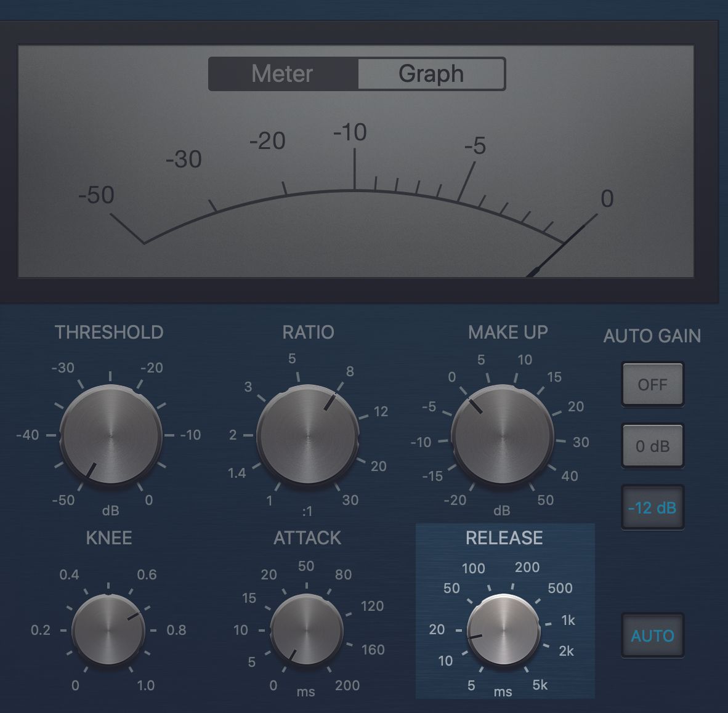Enable AUTO release mode

653,636
